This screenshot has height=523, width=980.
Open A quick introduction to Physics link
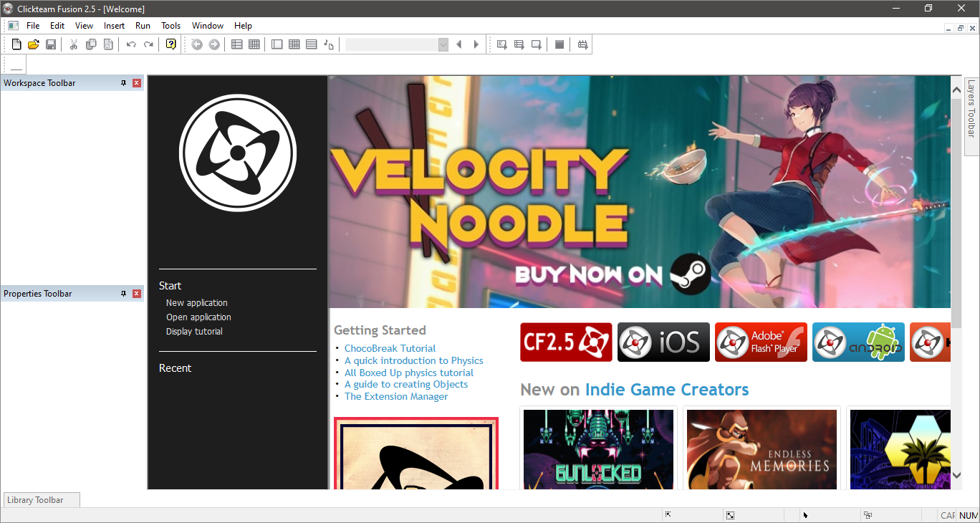tap(414, 361)
